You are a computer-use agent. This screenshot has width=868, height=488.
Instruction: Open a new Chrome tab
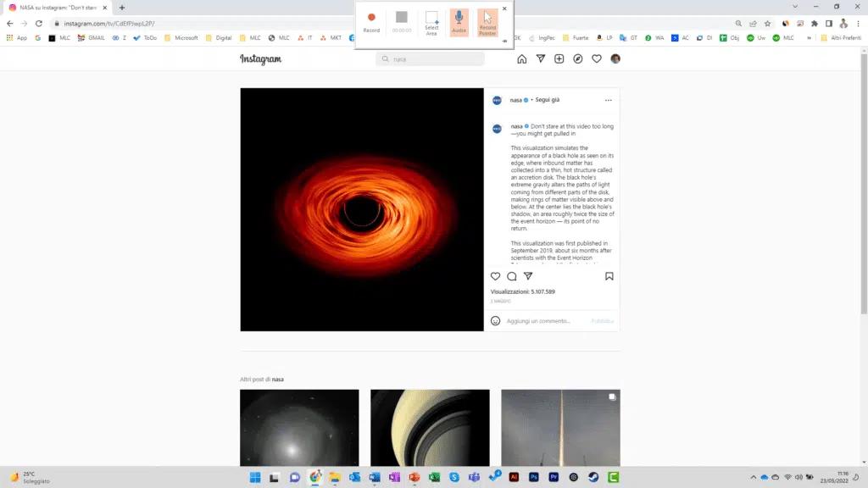click(x=122, y=8)
